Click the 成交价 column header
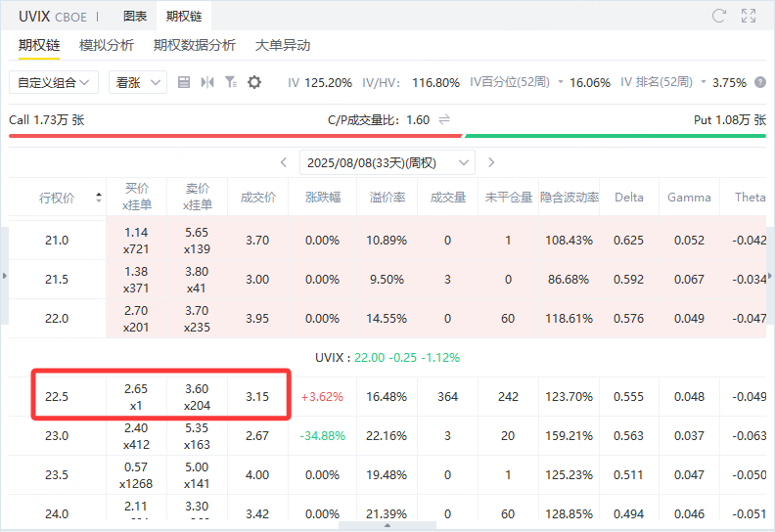The height and width of the screenshot is (532, 775). tap(257, 198)
